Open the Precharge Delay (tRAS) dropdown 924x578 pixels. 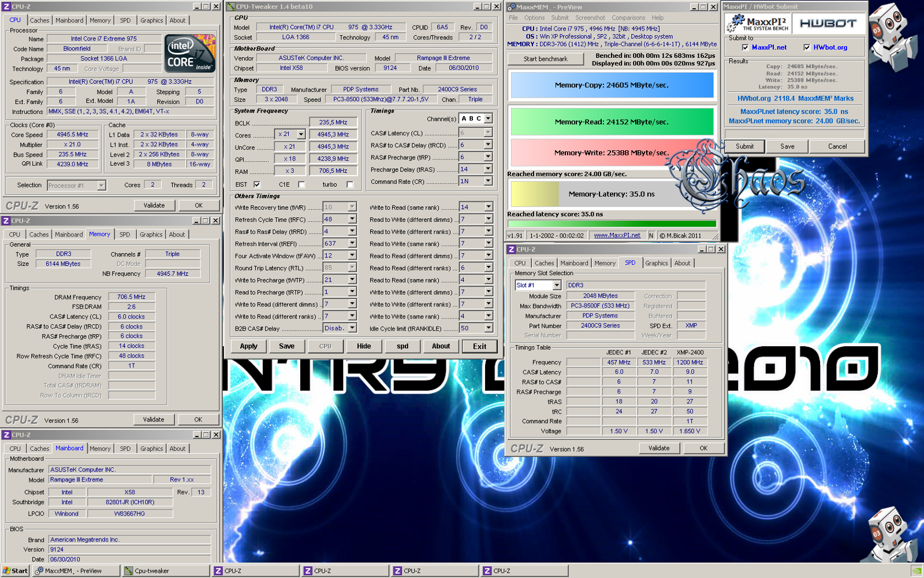(488, 169)
